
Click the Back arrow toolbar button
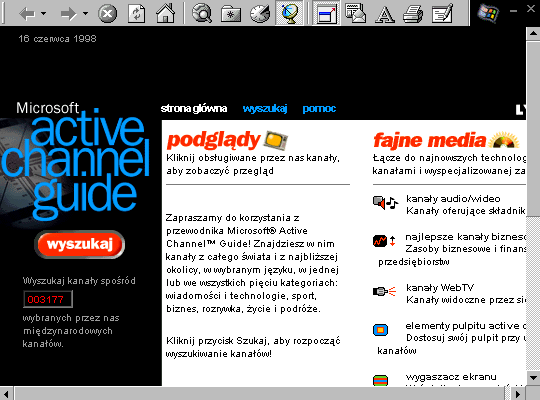coord(27,14)
